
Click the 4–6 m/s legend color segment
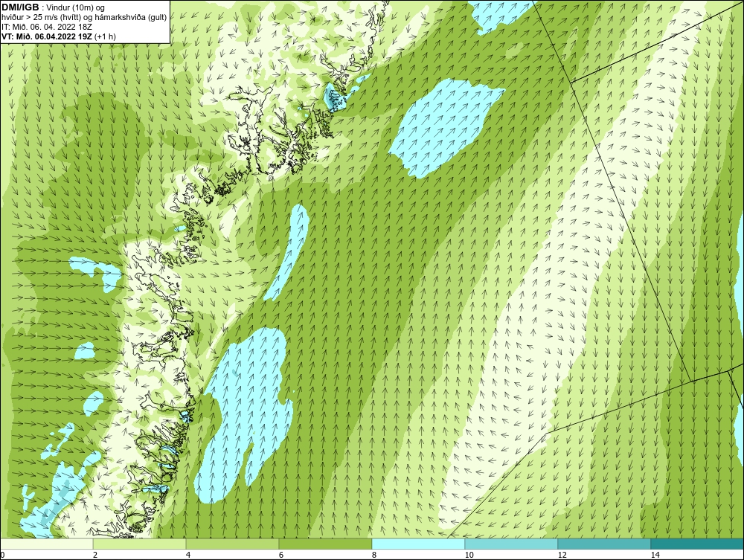point(232,544)
